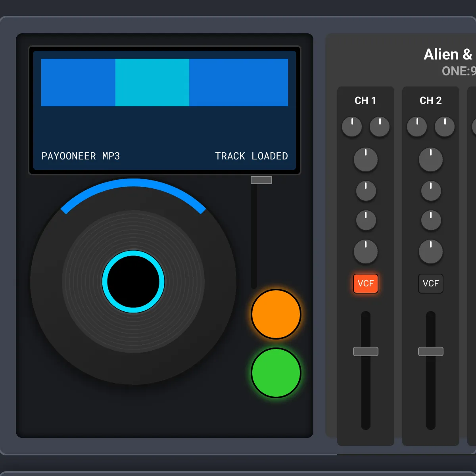Click the CH 1 volume fader handle
Viewport: 476px width, 476px height.
365,351
